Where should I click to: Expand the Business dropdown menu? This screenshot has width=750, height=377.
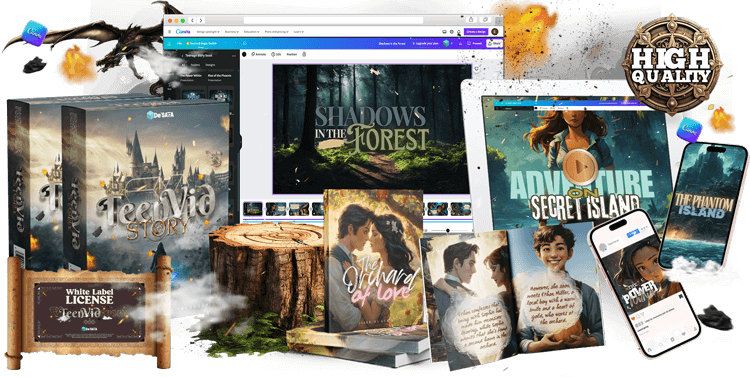click(x=232, y=32)
